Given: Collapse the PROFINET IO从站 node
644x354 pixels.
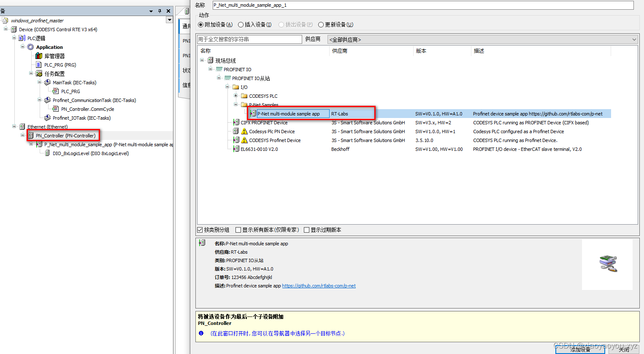Looking at the screenshot, I should [219, 78].
